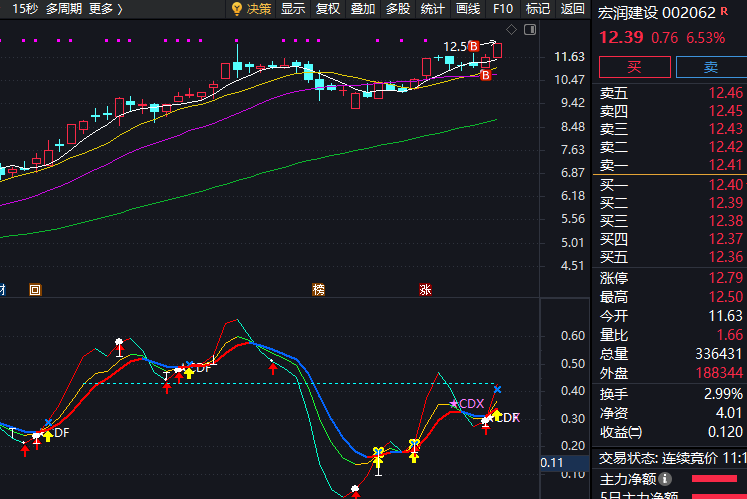The width and height of the screenshot is (747, 499).
Task: Click the red 买 buy button
Action: 635,67
